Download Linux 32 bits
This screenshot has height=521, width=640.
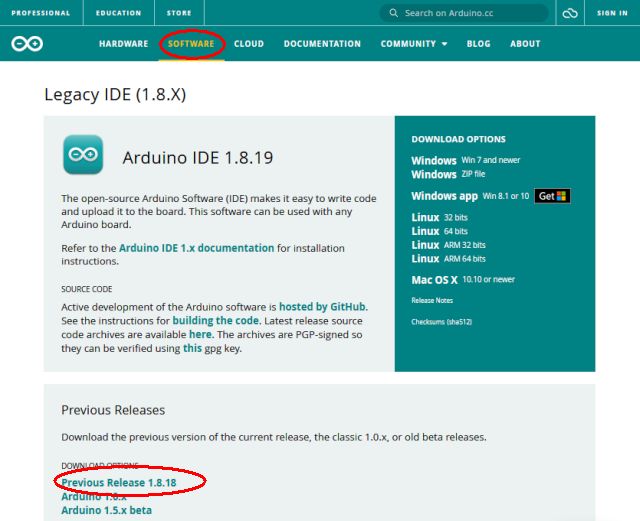point(440,217)
